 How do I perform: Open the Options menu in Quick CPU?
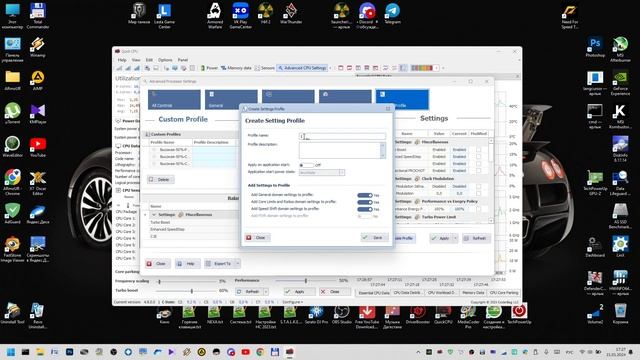click(165, 60)
